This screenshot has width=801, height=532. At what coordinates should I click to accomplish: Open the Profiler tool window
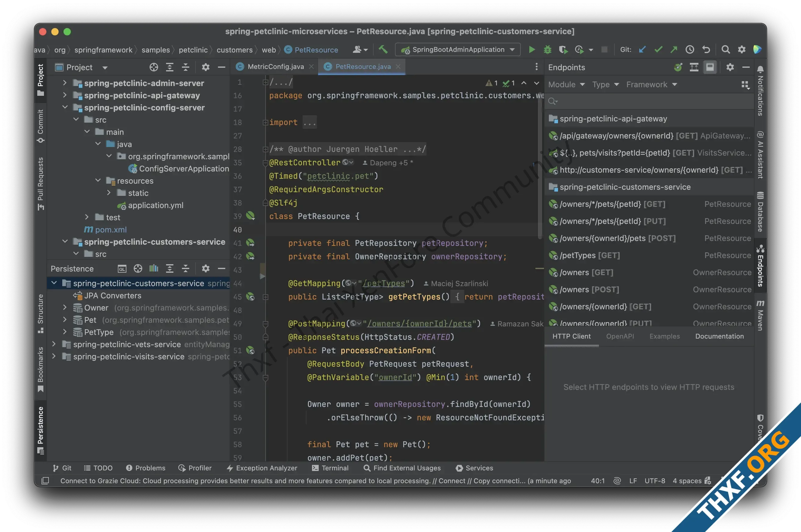coord(195,468)
